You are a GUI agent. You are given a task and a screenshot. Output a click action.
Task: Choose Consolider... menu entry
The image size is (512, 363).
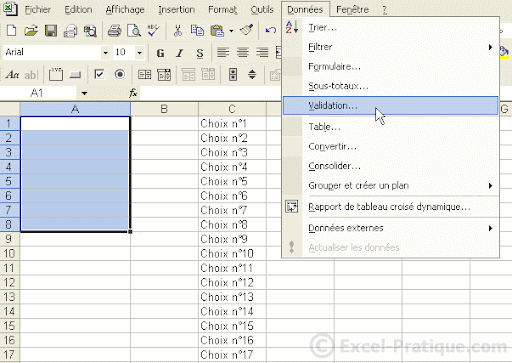coord(390,166)
